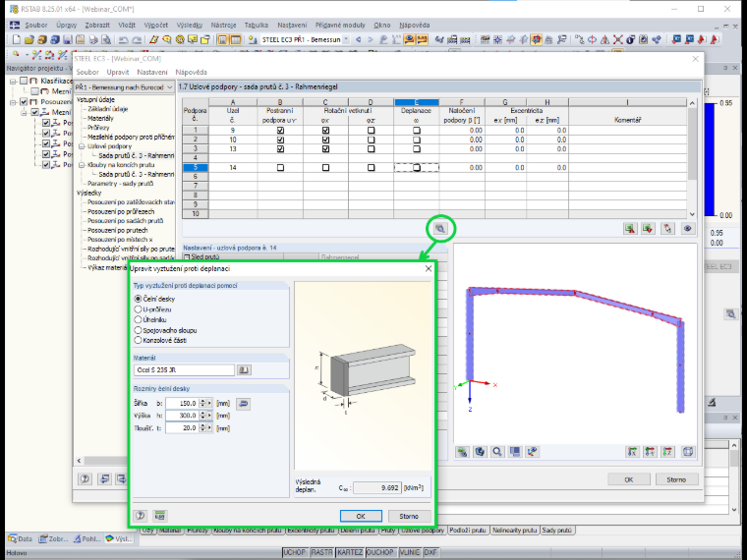Click the edit warping stiffener icon below table
Viewport: 747px width, 560px height.
coord(440,229)
